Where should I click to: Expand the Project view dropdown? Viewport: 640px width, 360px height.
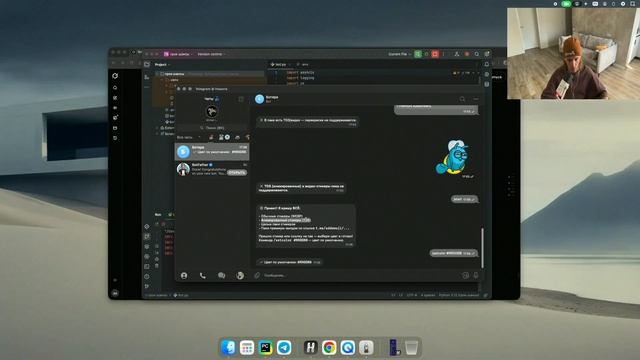tap(162, 64)
